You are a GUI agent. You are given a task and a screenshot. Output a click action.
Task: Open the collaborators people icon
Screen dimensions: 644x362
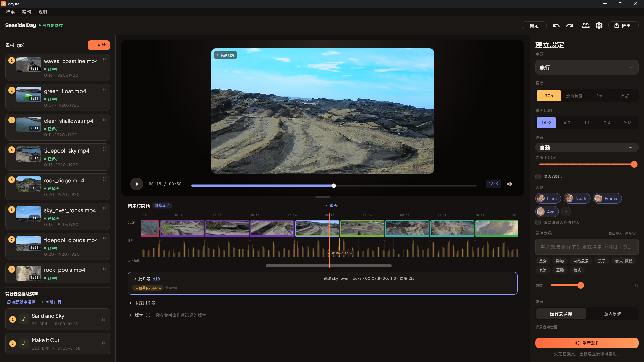tap(586, 25)
